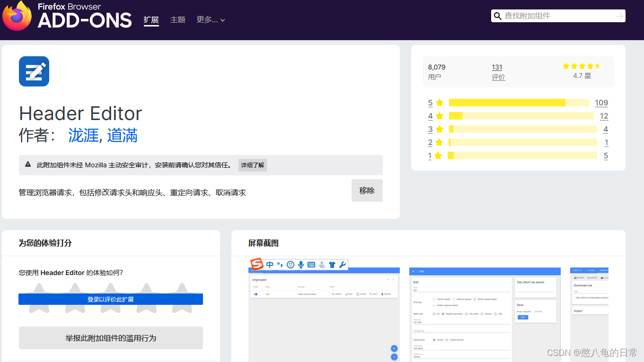Expand the 更多 dropdown menu
This screenshot has height=362, width=644.
tap(211, 20)
